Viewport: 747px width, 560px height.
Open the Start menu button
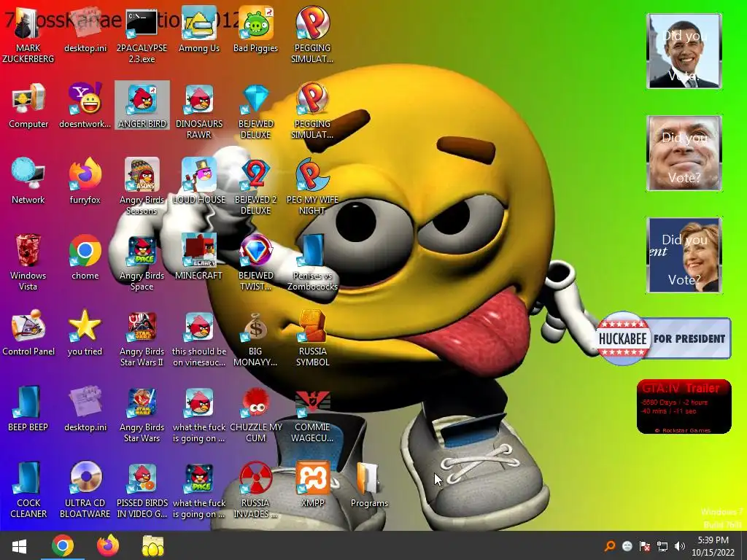(19, 545)
